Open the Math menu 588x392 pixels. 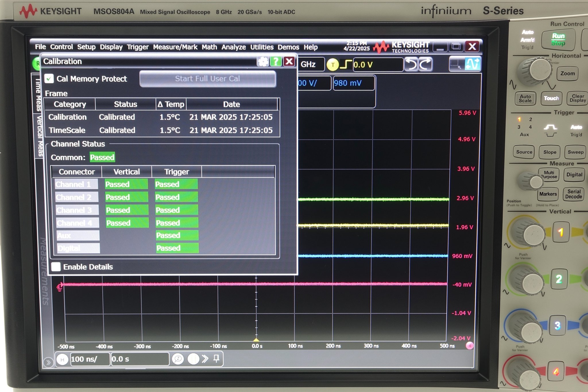209,47
